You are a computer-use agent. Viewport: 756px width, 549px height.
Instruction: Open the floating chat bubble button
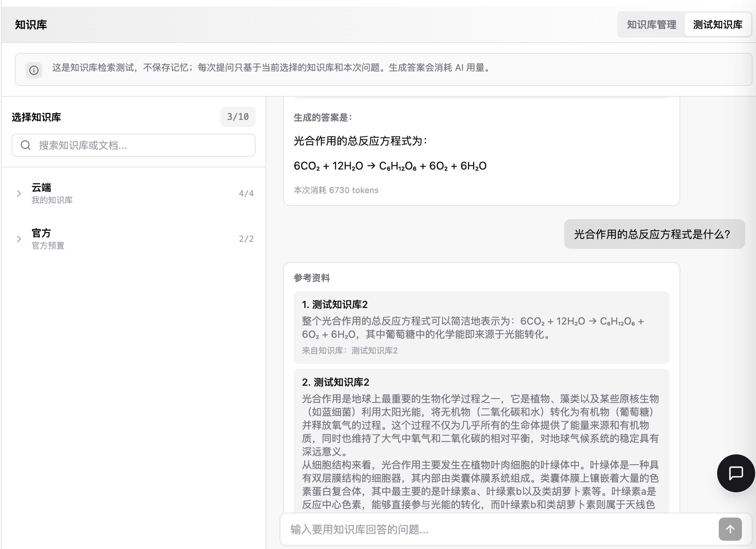pyautogui.click(x=736, y=473)
